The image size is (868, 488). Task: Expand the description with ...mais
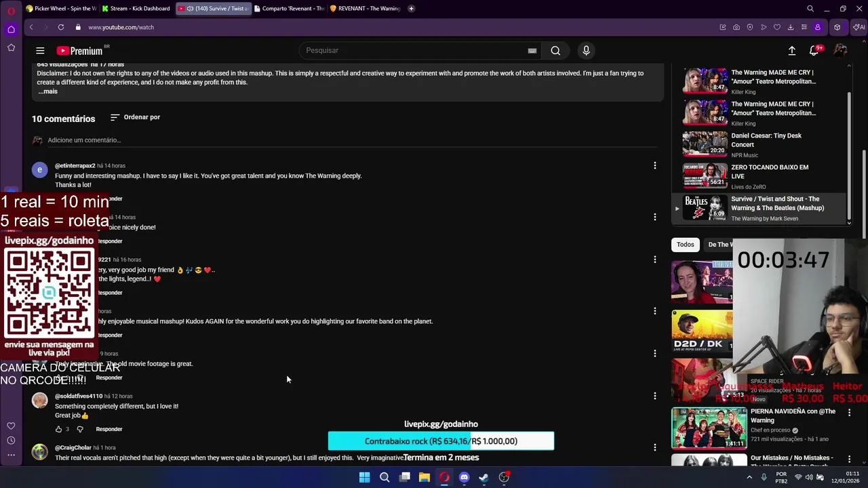(48, 91)
